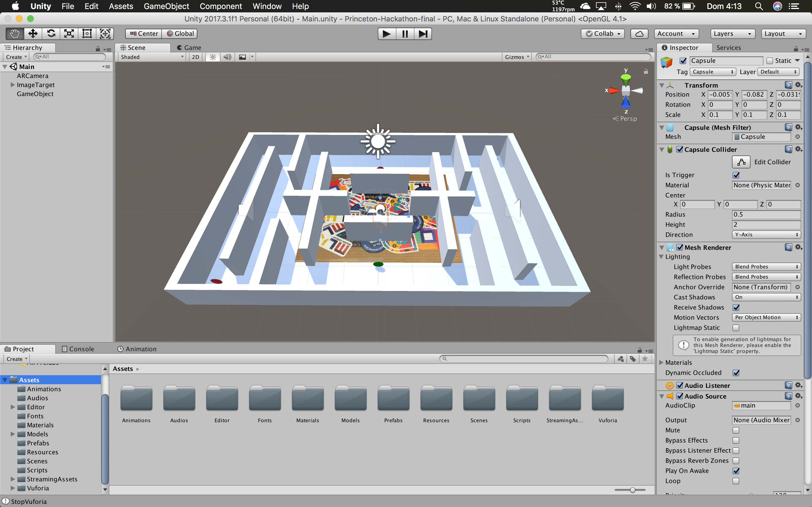Uncheck the Is Trigger checkbox
The image size is (812, 507).
click(736, 175)
